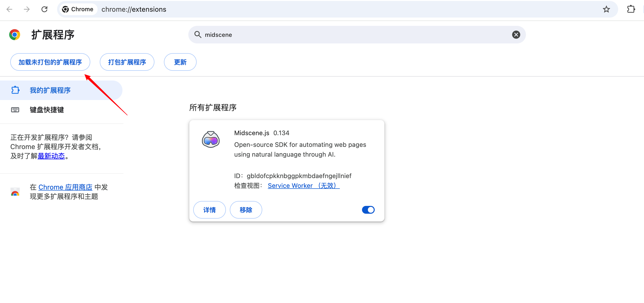
Task: Click the 打包扩展程序 button
Action: point(127,62)
